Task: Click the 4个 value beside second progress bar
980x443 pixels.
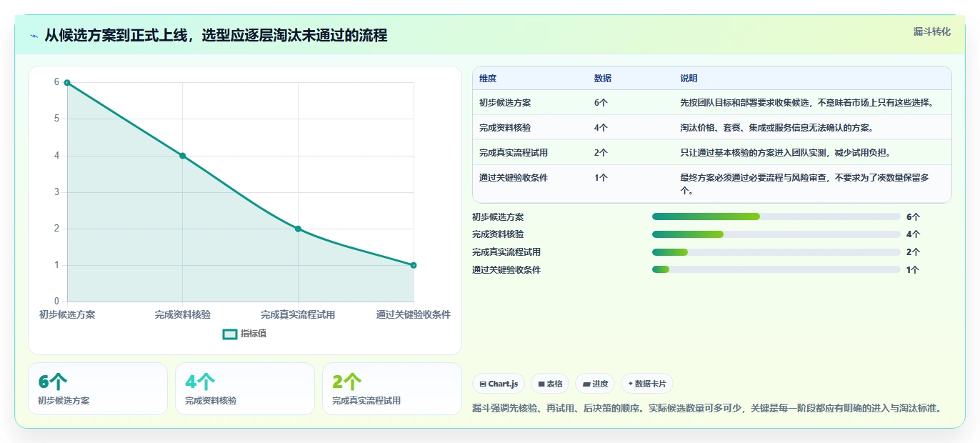Action: click(913, 234)
